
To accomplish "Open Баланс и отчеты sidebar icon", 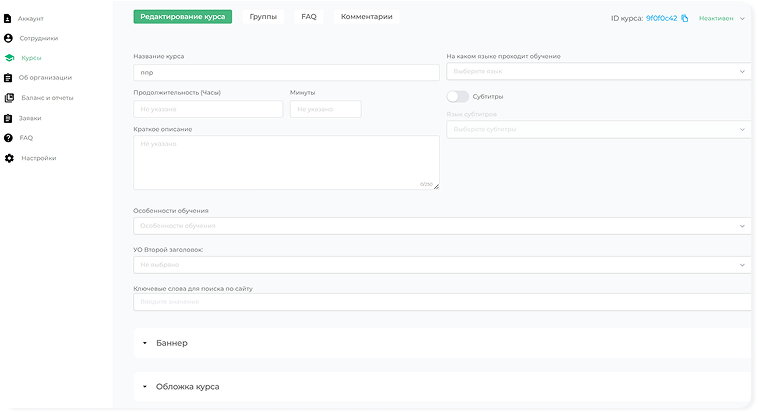I will 10,98.
